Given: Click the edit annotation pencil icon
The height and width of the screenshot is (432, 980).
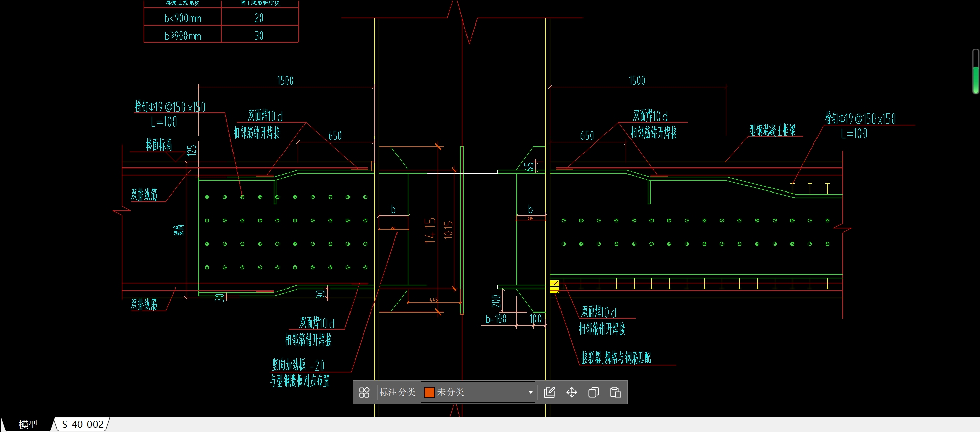Looking at the screenshot, I should click(550, 392).
